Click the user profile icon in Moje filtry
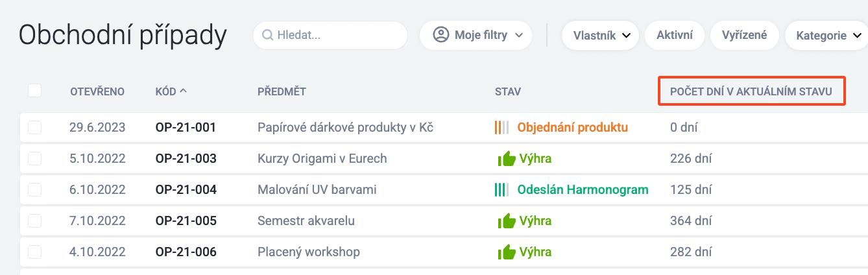868x275 pixels. point(441,35)
